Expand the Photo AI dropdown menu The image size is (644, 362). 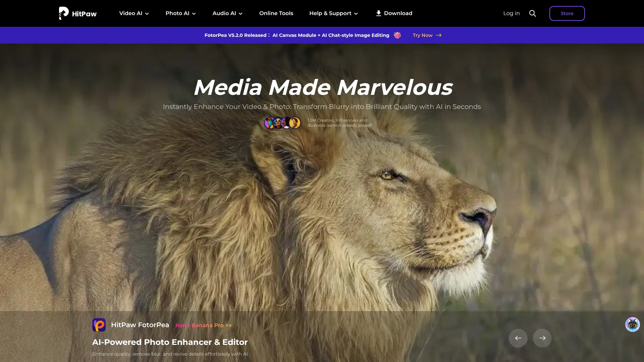(180, 13)
